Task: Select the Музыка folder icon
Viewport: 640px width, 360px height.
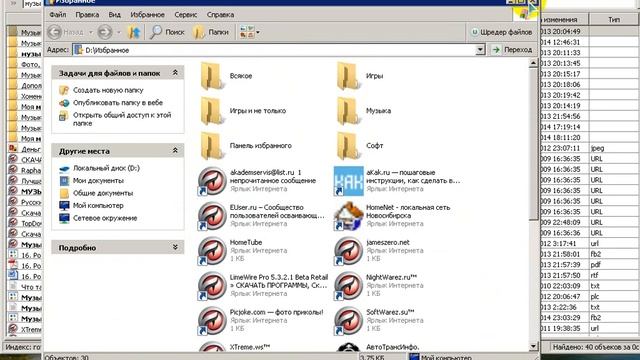Action: (x=348, y=111)
